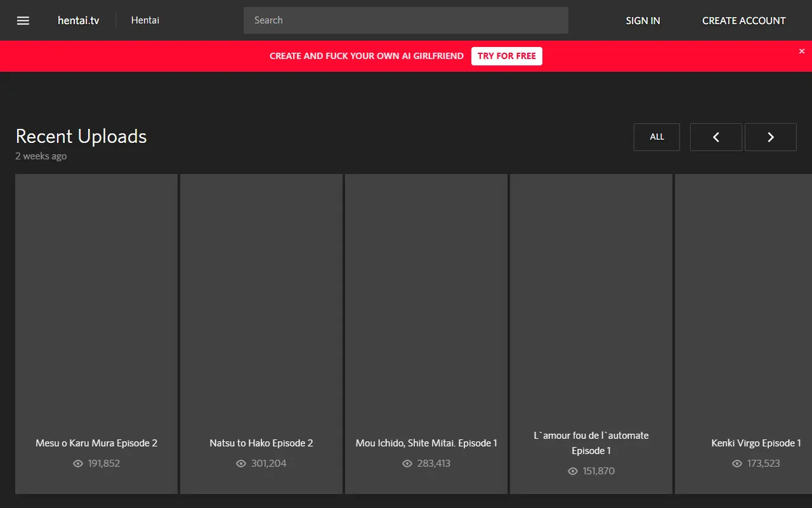Click the next arrow in Recent Uploads
This screenshot has width=812, height=508.
tap(770, 137)
